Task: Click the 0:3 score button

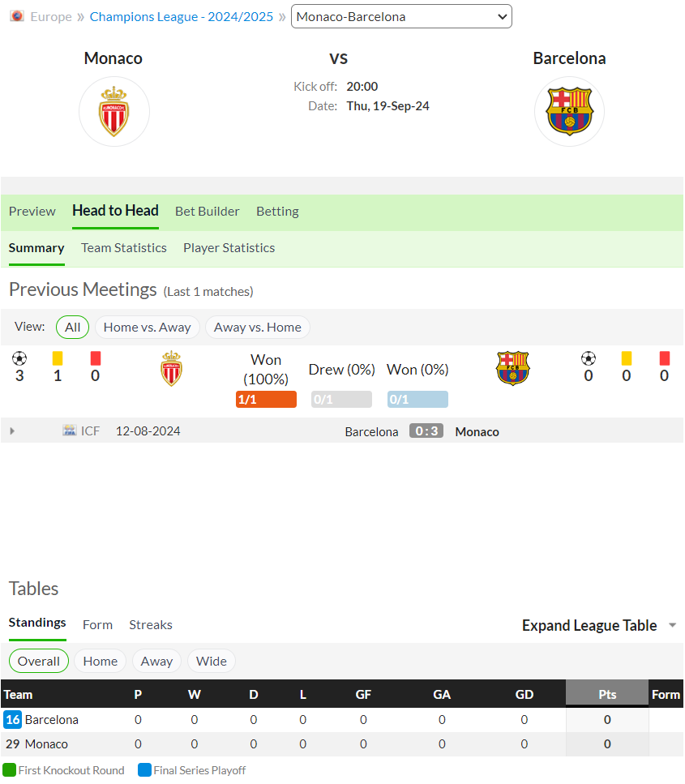Action: tap(426, 431)
